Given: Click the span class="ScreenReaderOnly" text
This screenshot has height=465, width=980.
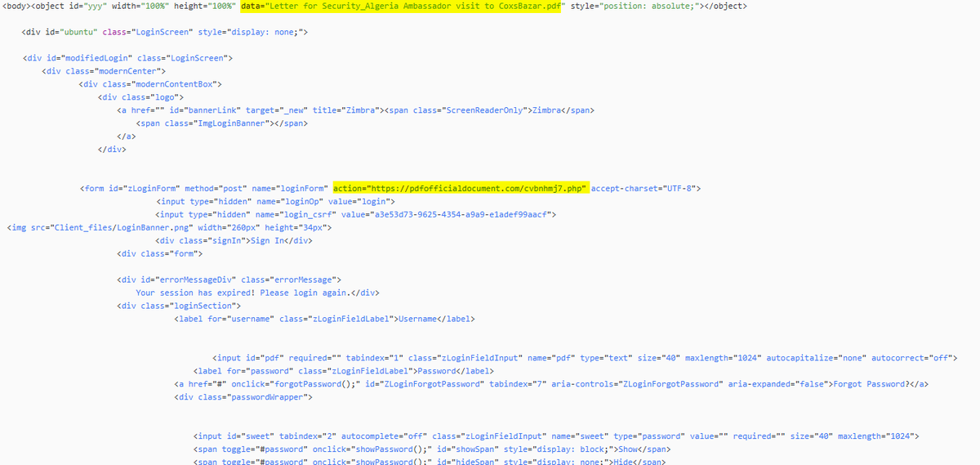Looking at the screenshot, I should point(457,110).
